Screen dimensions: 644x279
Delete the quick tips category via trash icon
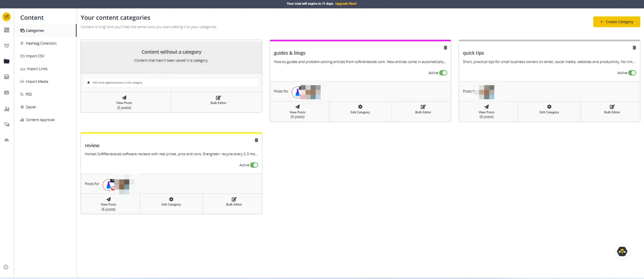coord(634,47)
